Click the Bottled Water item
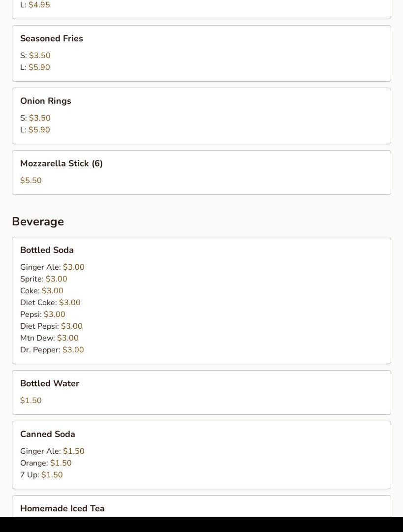Image resolution: width=403 pixels, height=532 pixels. tap(50, 383)
